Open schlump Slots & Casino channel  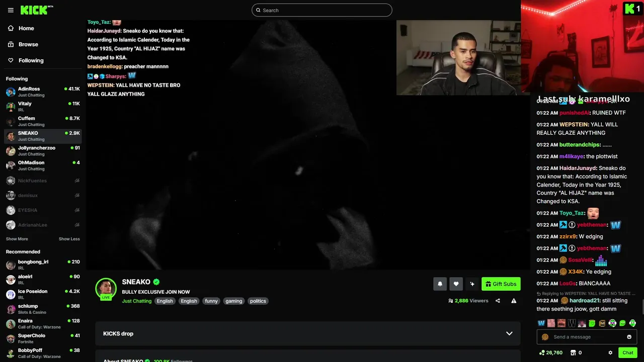(43, 309)
